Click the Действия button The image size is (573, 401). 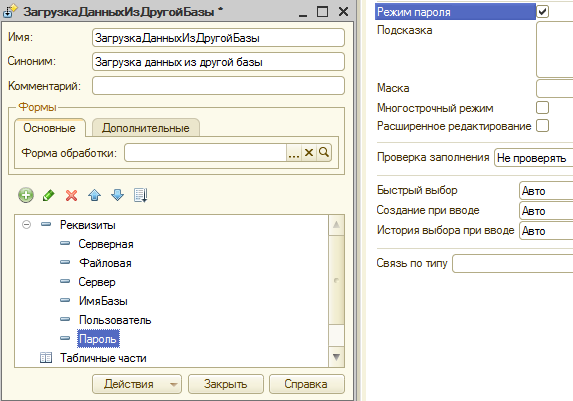pos(137,384)
